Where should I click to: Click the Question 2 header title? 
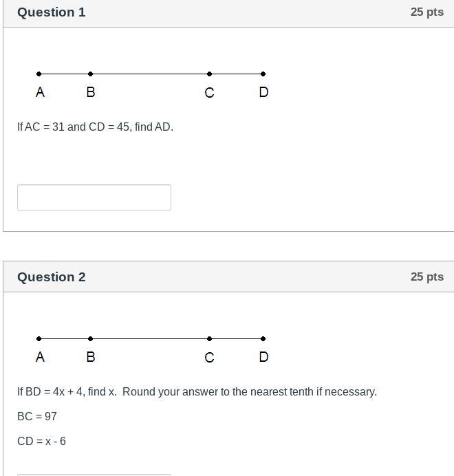[x=52, y=277]
